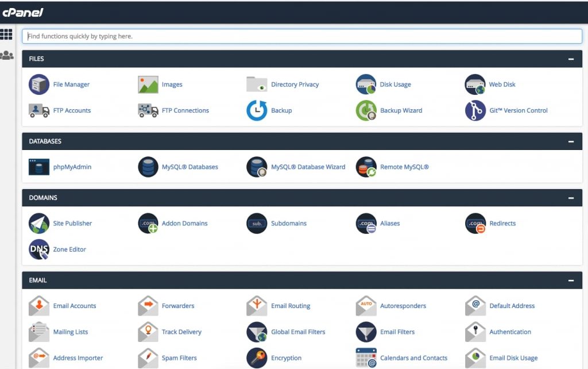Focus the find functions search box
The image size is (588, 369).
(302, 36)
